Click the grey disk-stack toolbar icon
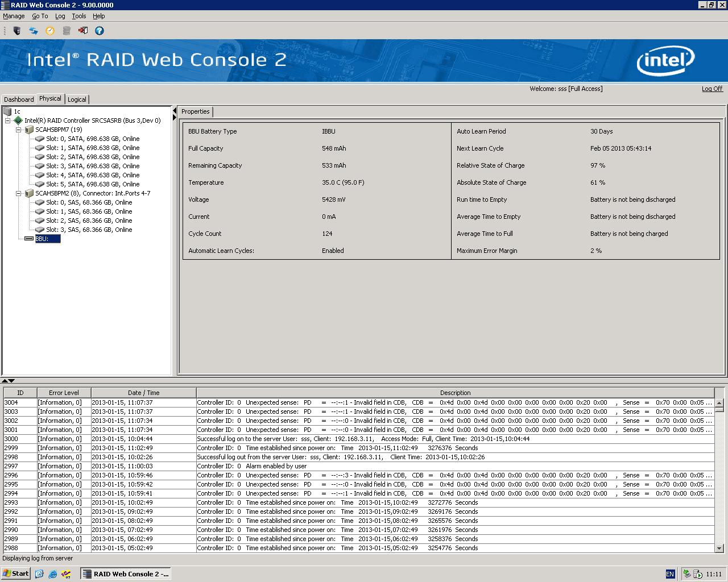The width and height of the screenshot is (728, 582). click(x=67, y=31)
